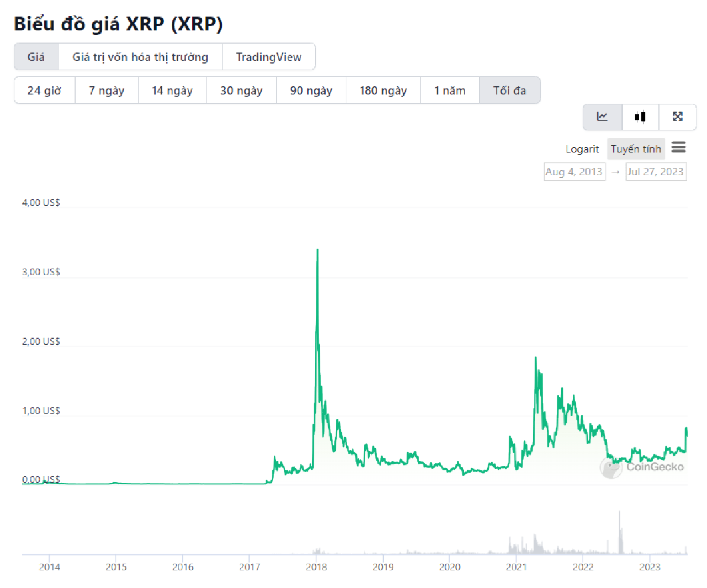Click Biểu đồ giá XRP heading
This screenshot has height=588, width=707.
click(x=118, y=24)
